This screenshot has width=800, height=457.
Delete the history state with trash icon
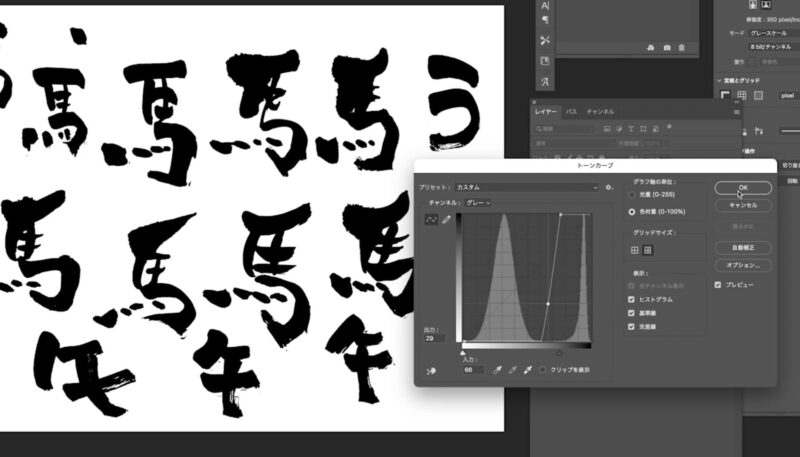(682, 47)
